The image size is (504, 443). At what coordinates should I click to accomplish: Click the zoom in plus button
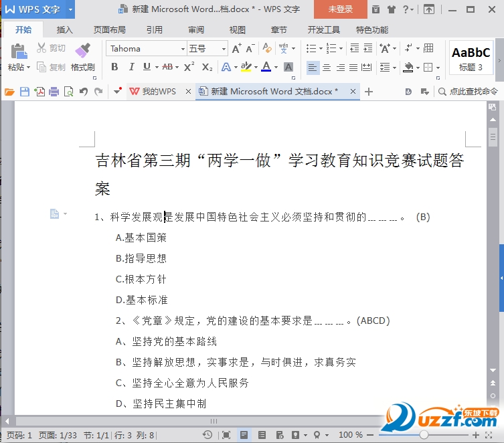(x=476, y=435)
